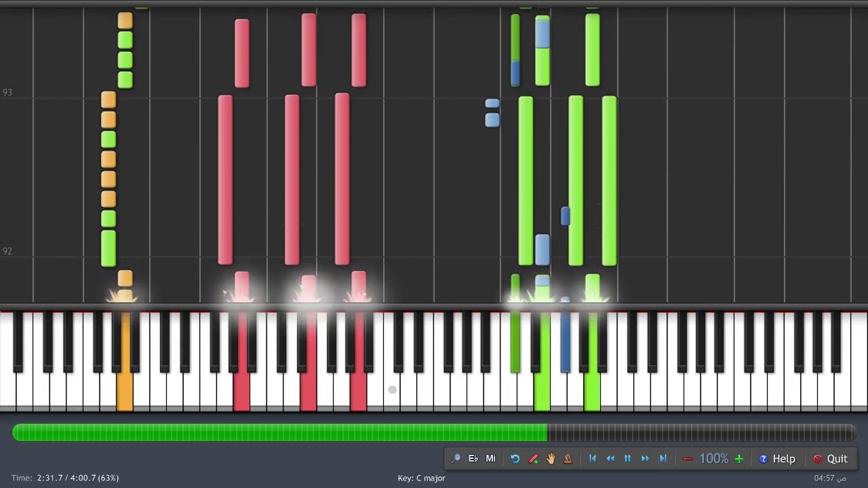Toggle the Mi note name labels
Screen dimensions: 868x488
pyautogui.click(x=490, y=459)
